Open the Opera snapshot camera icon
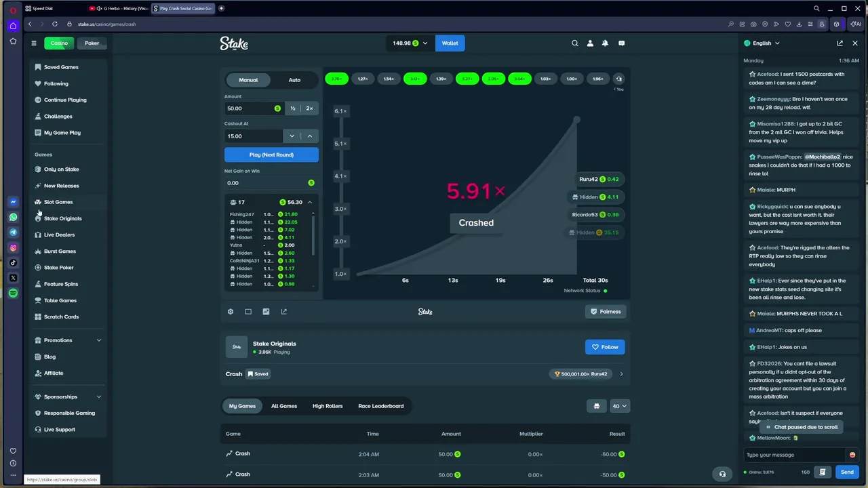868x488 pixels. coord(753,24)
